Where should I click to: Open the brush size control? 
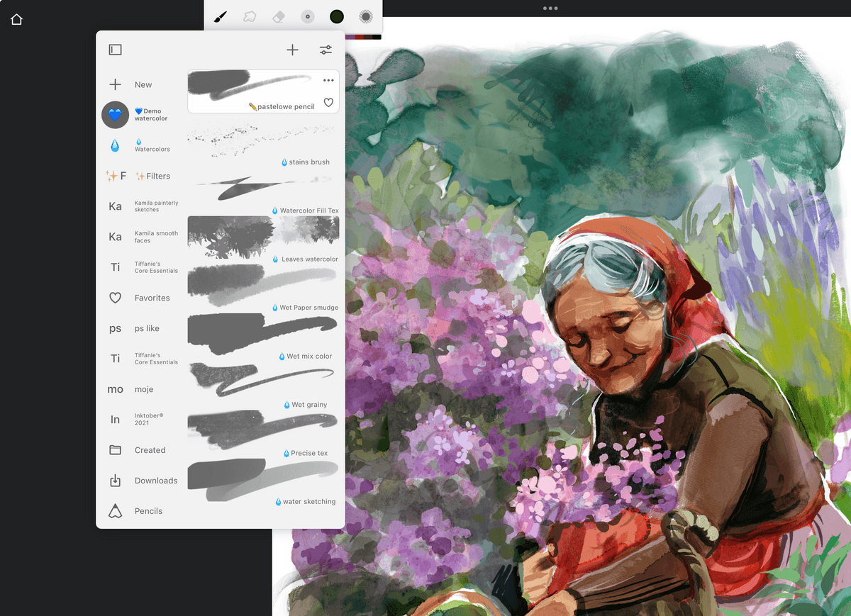[308, 16]
